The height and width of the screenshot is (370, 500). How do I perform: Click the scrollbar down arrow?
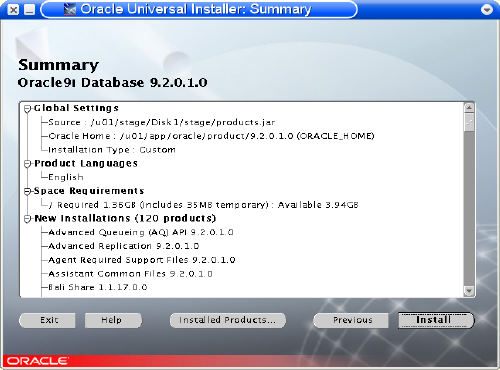click(x=469, y=291)
